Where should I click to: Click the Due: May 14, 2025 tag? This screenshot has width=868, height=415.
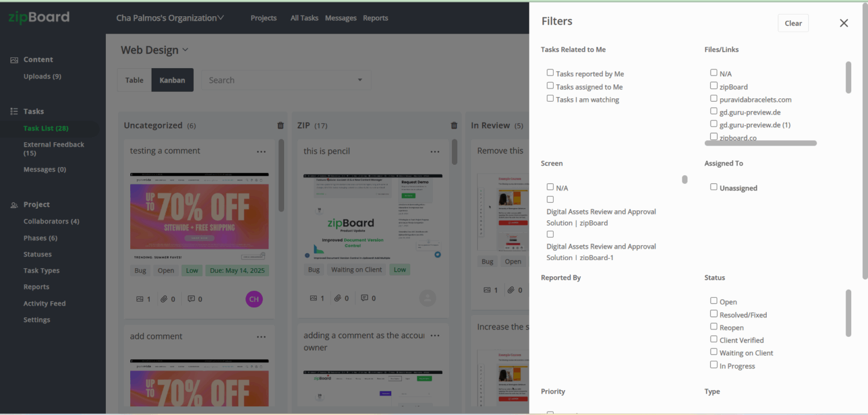(x=237, y=270)
